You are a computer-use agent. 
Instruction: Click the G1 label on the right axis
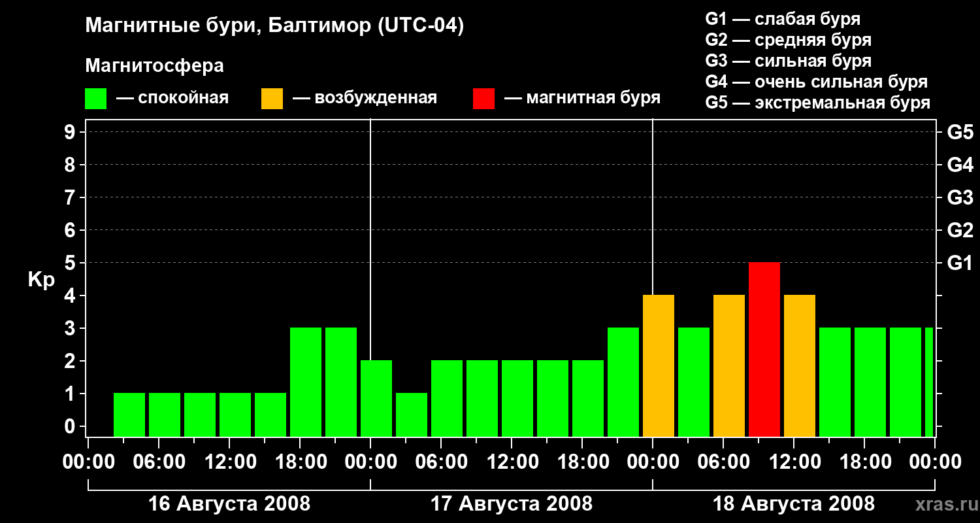pos(960,263)
